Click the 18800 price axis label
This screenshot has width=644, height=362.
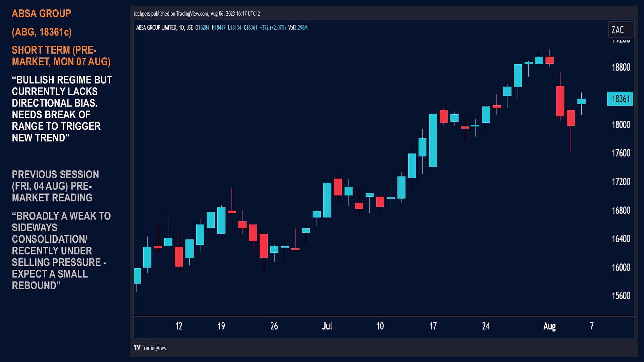(621, 67)
